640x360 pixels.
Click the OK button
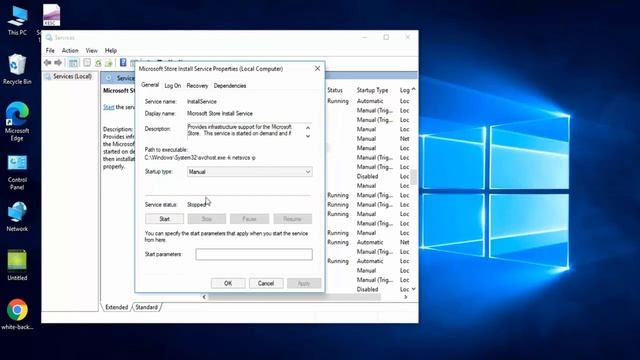pyautogui.click(x=228, y=283)
